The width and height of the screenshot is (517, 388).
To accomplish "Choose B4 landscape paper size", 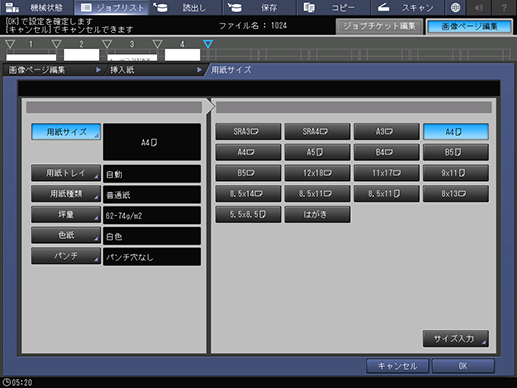I will click(x=387, y=152).
